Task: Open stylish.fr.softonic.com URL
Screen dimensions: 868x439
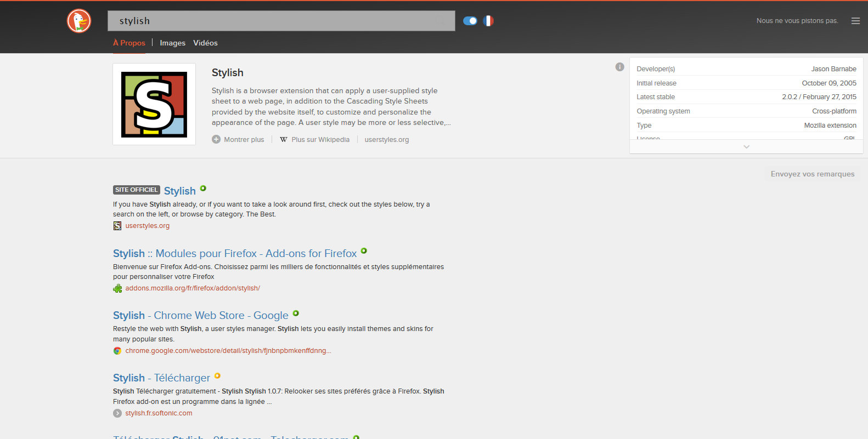Action: pyautogui.click(x=159, y=413)
